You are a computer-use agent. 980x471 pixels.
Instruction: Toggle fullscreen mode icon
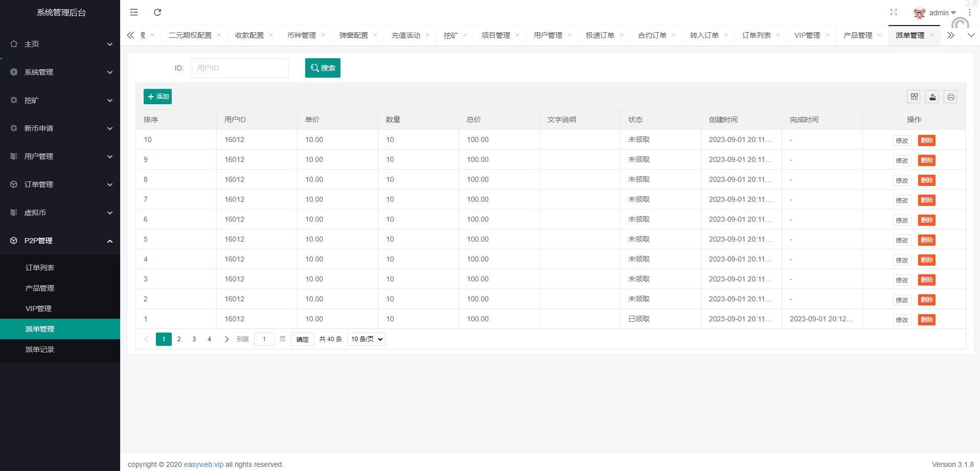(x=894, y=12)
